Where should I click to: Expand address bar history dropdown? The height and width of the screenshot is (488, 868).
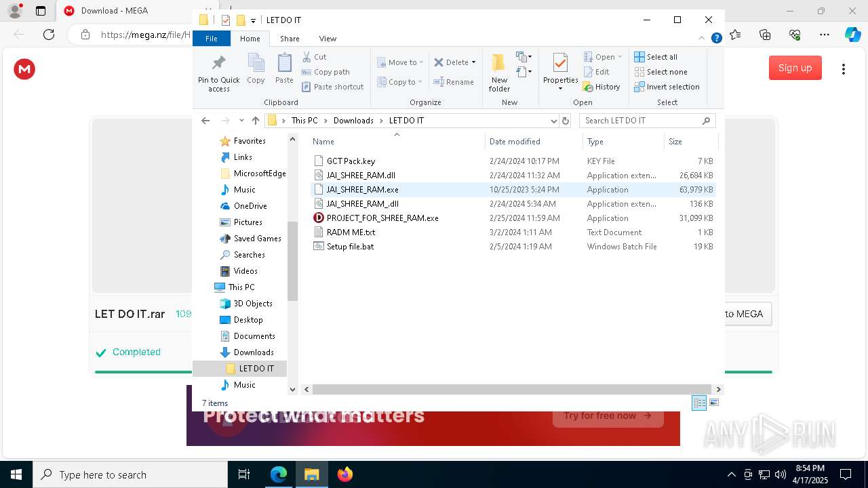coord(553,121)
